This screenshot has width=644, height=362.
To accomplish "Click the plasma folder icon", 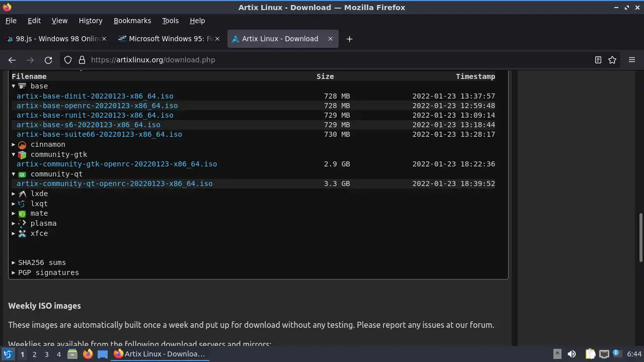I will point(22,223).
